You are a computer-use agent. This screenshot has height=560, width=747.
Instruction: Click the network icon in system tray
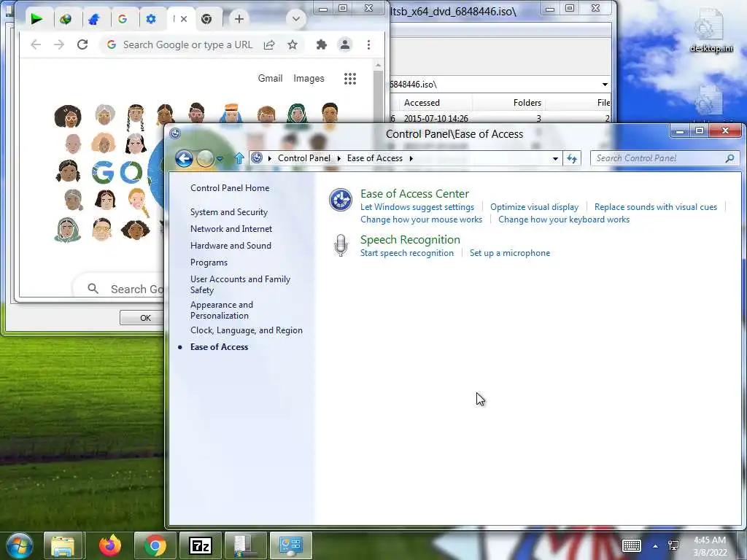673,545
